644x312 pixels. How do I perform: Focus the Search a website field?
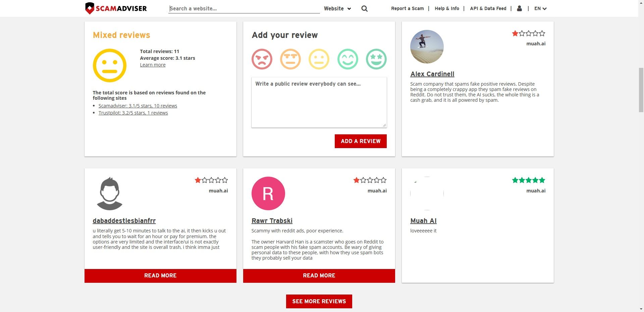pos(244,9)
